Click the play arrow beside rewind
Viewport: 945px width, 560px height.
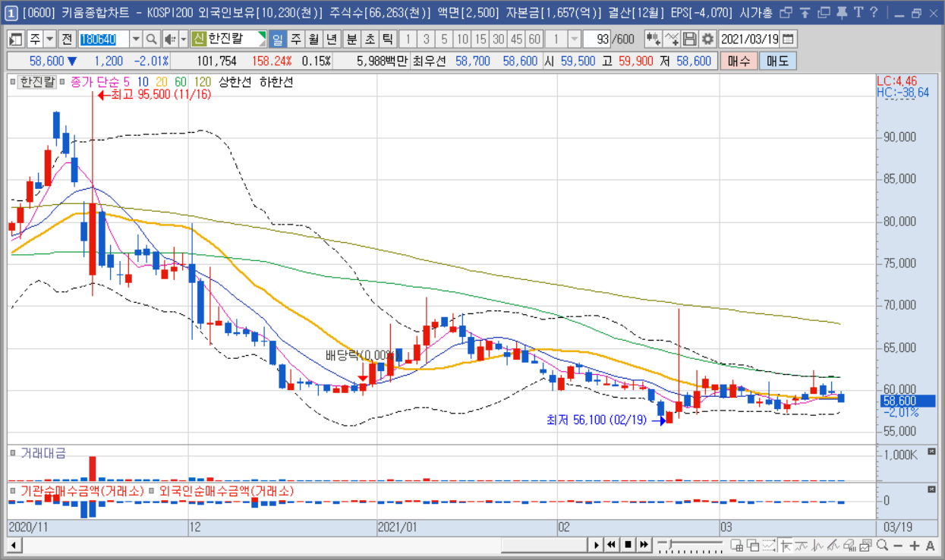click(597, 545)
